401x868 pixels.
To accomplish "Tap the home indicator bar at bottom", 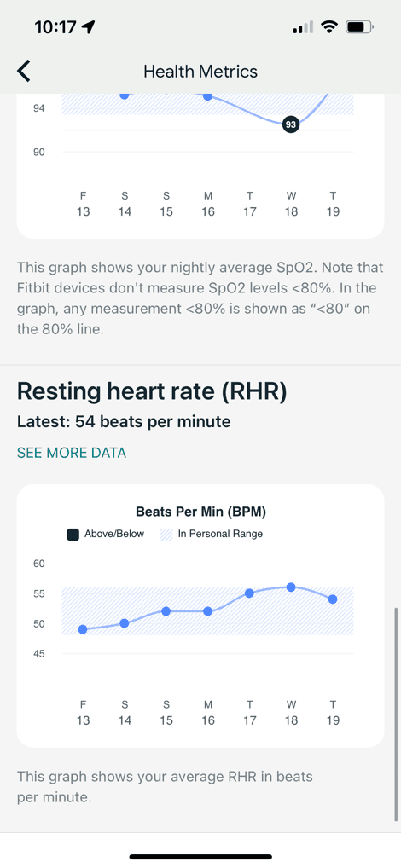I will (x=200, y=857).
